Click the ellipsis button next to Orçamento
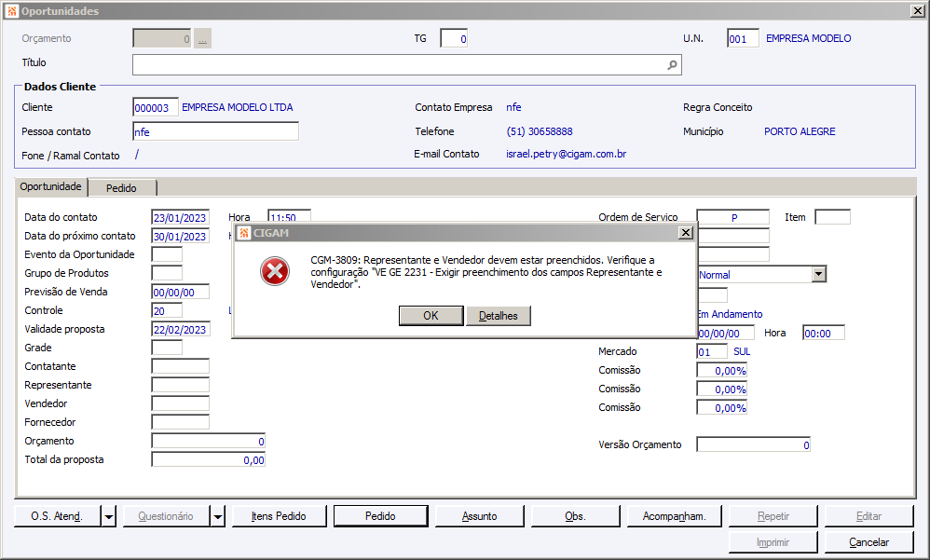The width and height of the screenshot is (930, 560). (203, 39)
